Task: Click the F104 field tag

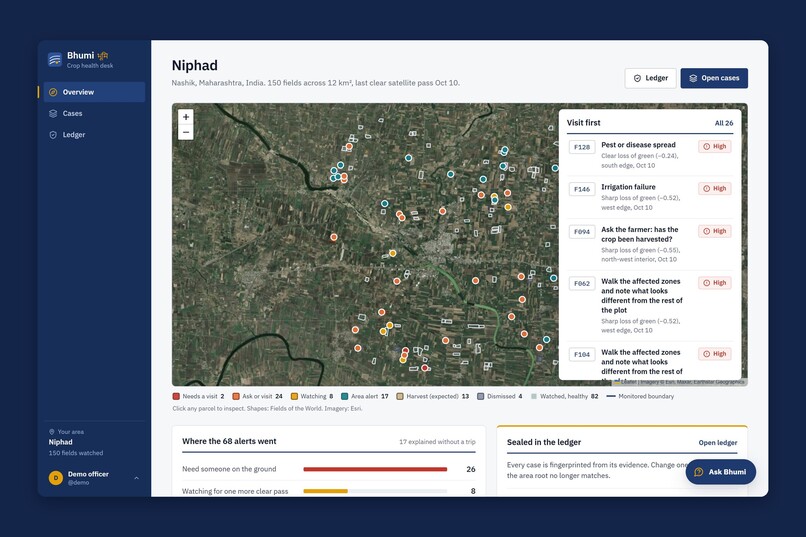Action: (x=582, y=354)
